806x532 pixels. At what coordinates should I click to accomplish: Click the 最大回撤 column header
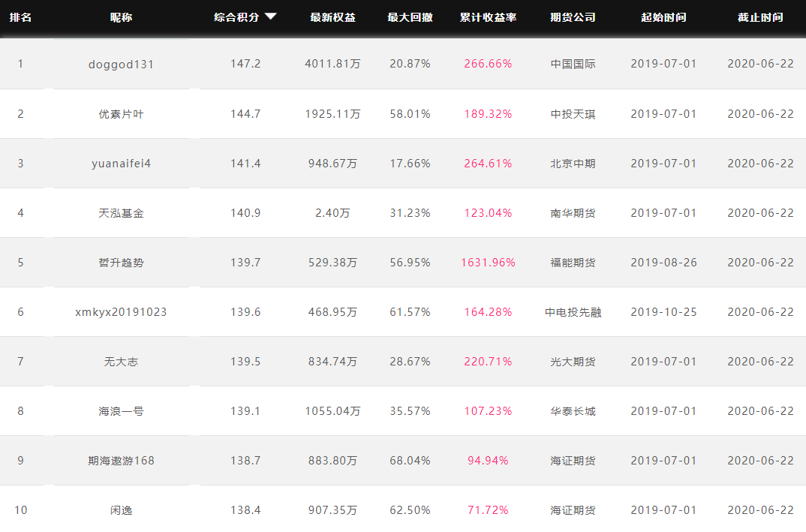410,17
